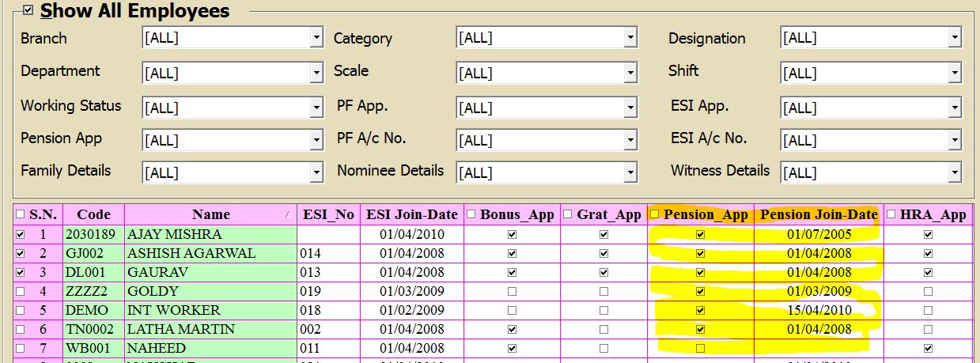
Task: Click the Code column header
Action: click(x=93, y=214)
